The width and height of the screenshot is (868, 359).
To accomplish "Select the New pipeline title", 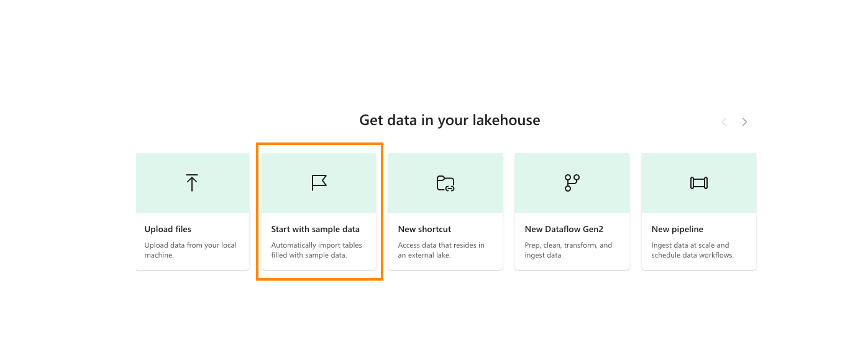I will pyautogui.click(x=677, y=229).
